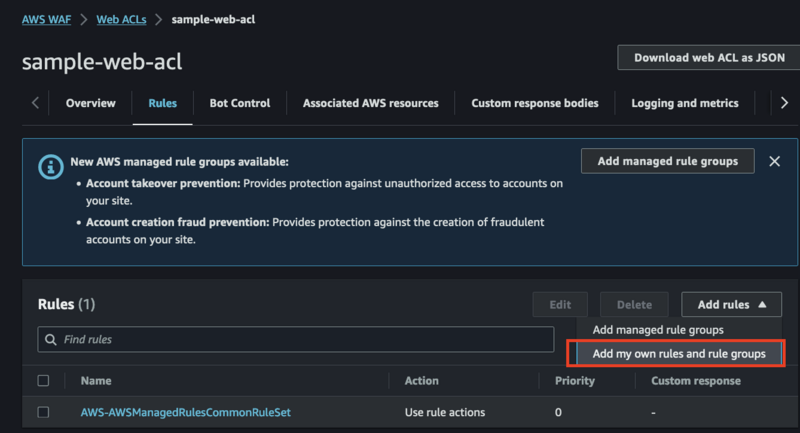Click the info icon in the banner
The width and height of the screenshot is (800, 433).
pyautogui.click(x=51, y=167)
